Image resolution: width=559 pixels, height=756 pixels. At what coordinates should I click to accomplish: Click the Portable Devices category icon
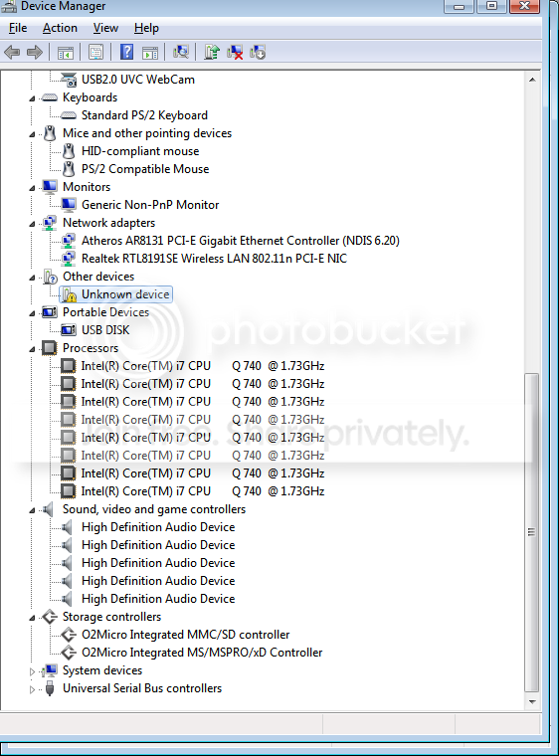50,312
